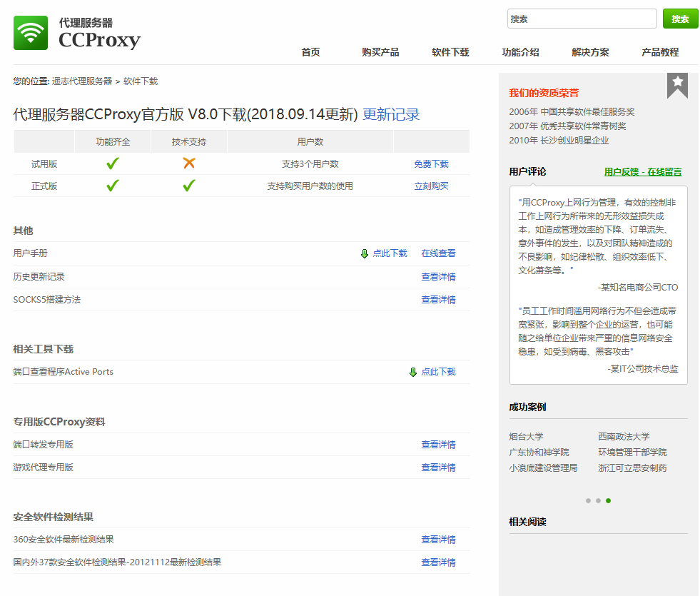
Task: Click the 2007年 优秀共享软件常青树奖 line
Action: 567,126
